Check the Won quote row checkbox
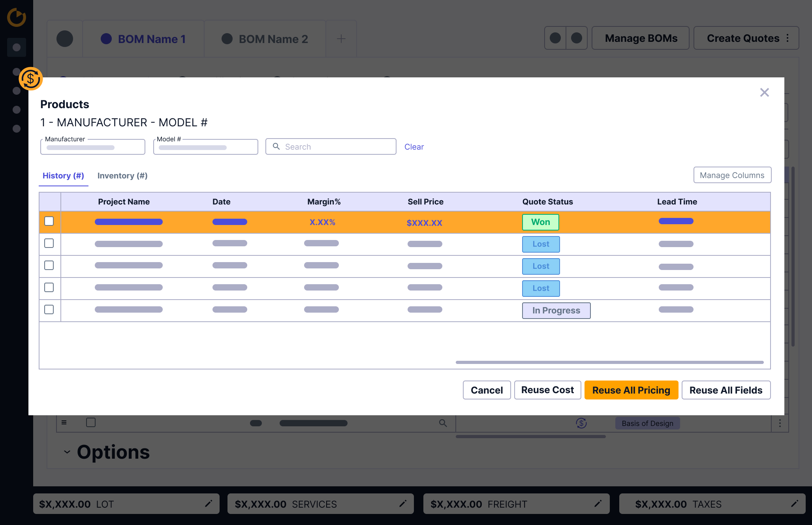Screen dimensions: 812x525 (49, 221)
